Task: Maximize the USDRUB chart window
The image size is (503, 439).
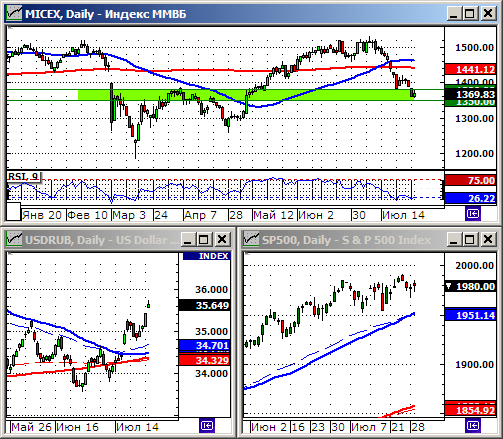Action: [x=204, y=239]
